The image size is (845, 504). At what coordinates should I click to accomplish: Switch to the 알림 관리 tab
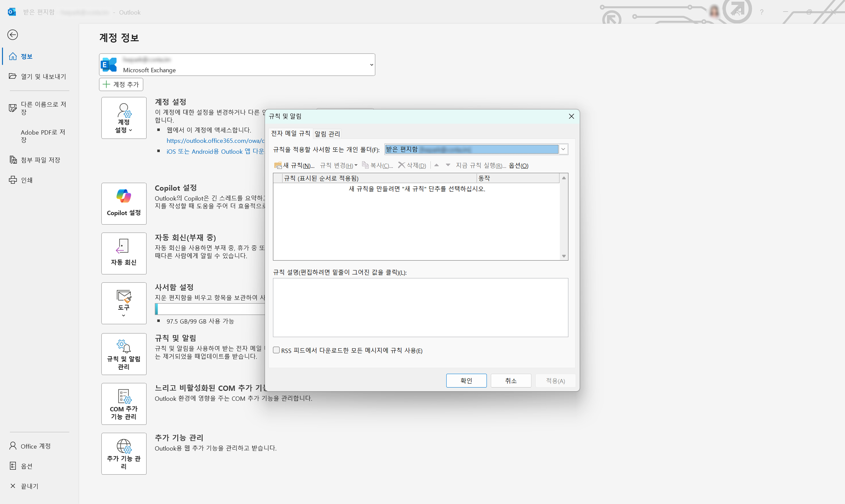[327, 134]
